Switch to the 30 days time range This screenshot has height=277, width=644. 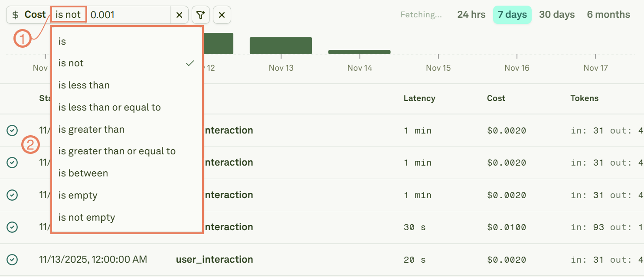(x=557, y=14)
